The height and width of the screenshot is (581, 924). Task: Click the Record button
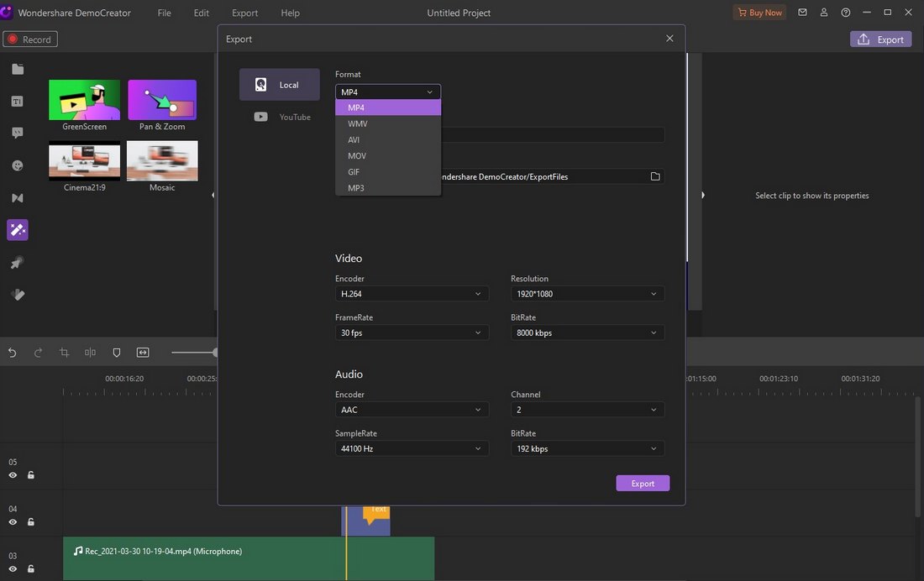[30, 39]
